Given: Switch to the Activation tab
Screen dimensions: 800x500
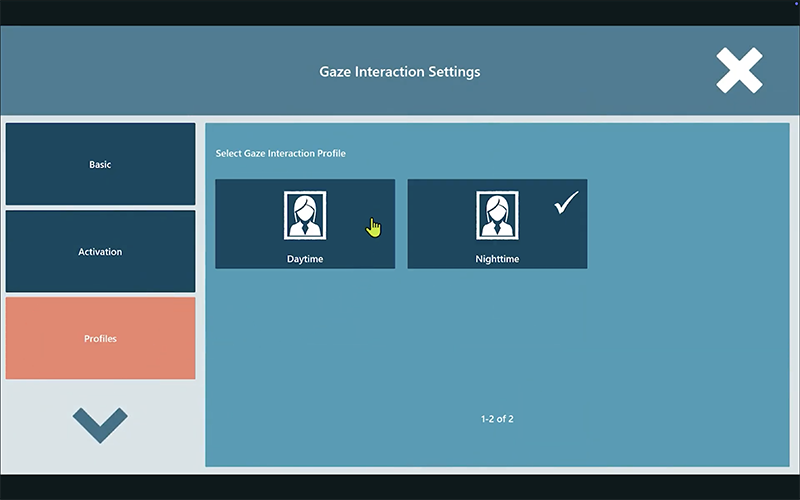Looking at the screenshot, I should pos(100,251).
